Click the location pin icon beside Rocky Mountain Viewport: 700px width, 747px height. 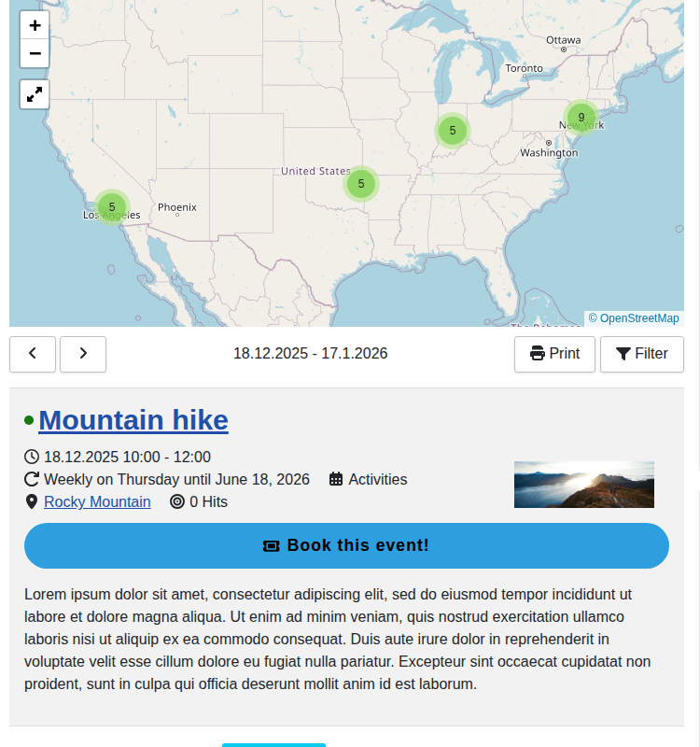(32, 502)
